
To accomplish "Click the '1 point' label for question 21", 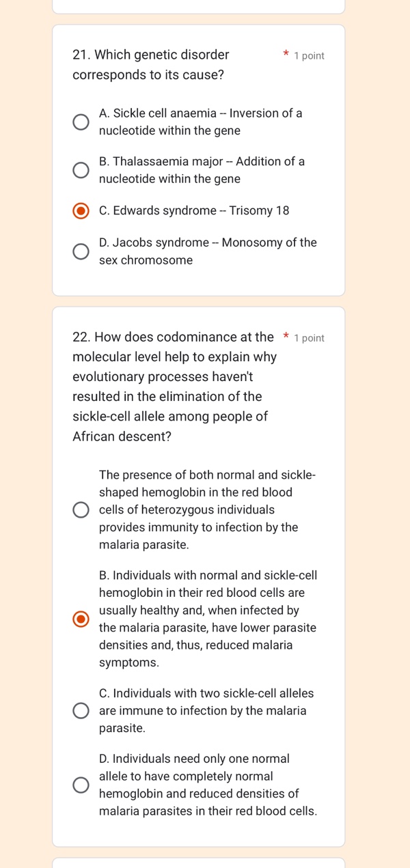I will [309, 56].
